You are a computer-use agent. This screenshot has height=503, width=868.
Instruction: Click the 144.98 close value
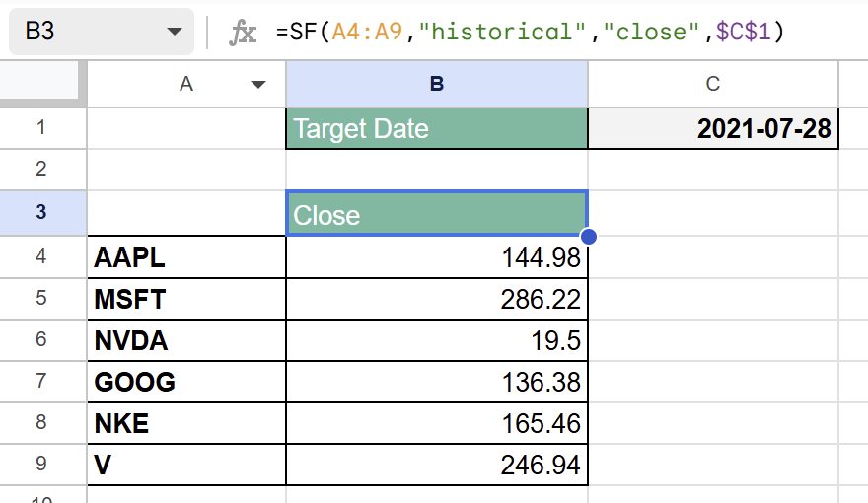coord(437,256)
